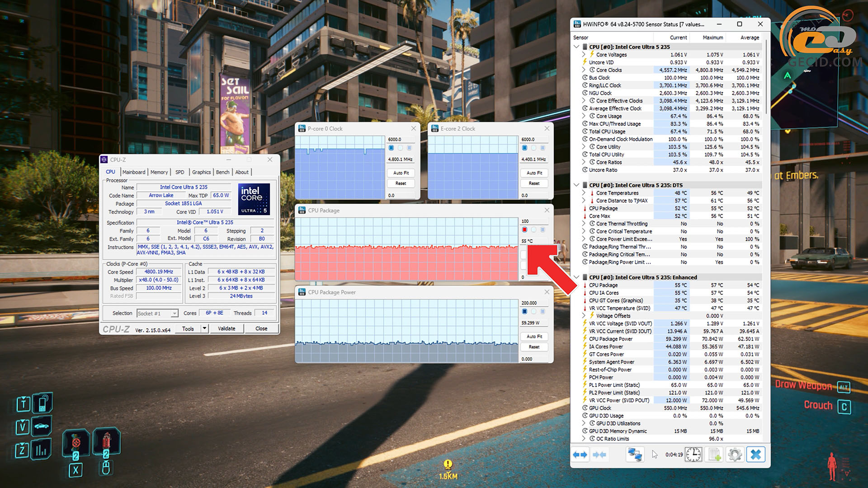Select the Total CPU Usage sensor row
This screenshot has width=868, height=488.
(x=671, y=131)
